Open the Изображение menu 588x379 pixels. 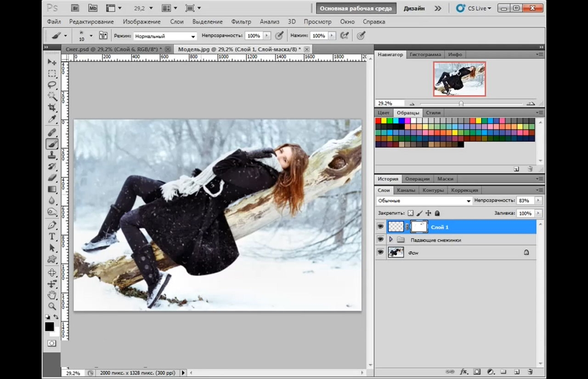[x=141, y=22]
